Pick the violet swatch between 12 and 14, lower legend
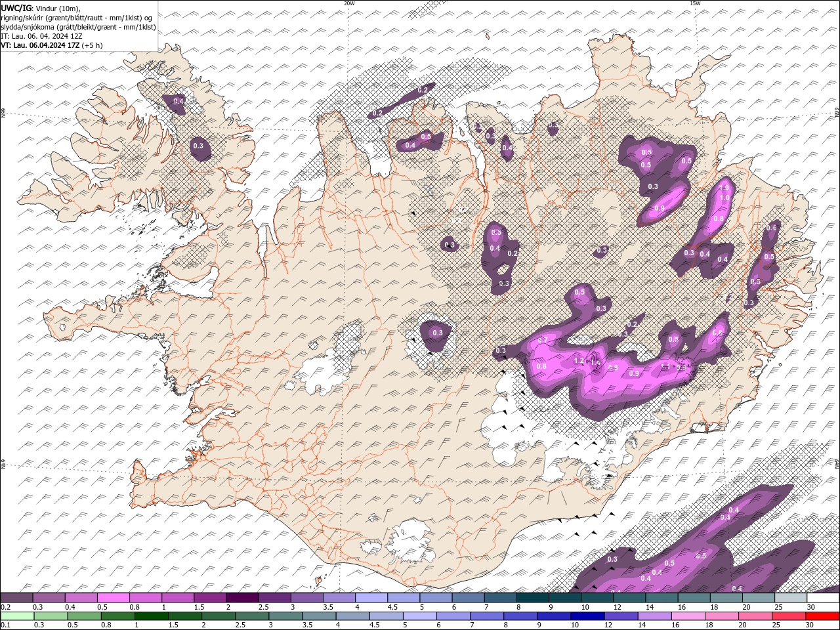 [x=620, y=616]
